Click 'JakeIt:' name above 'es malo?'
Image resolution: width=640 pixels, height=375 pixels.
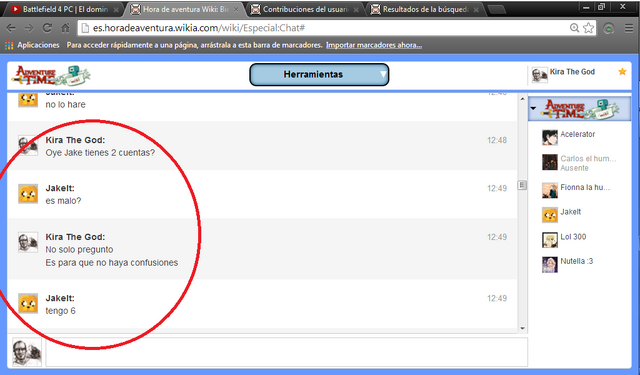pyautogui.click(x=60, y=189)
